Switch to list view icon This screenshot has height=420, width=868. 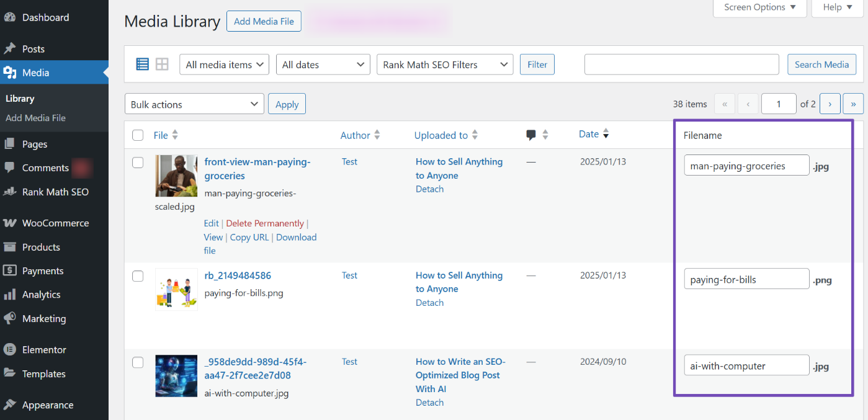[143, 65]
